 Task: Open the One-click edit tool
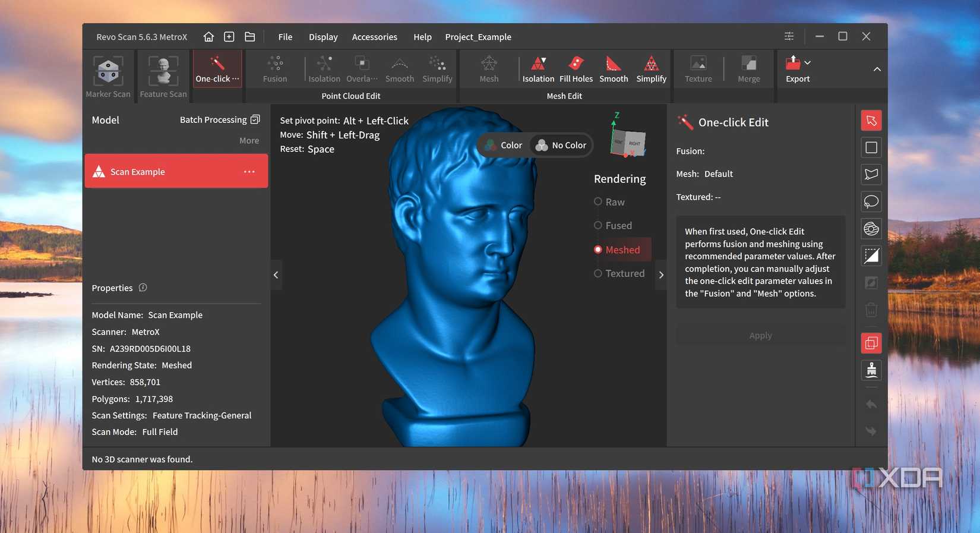point(217,70)
